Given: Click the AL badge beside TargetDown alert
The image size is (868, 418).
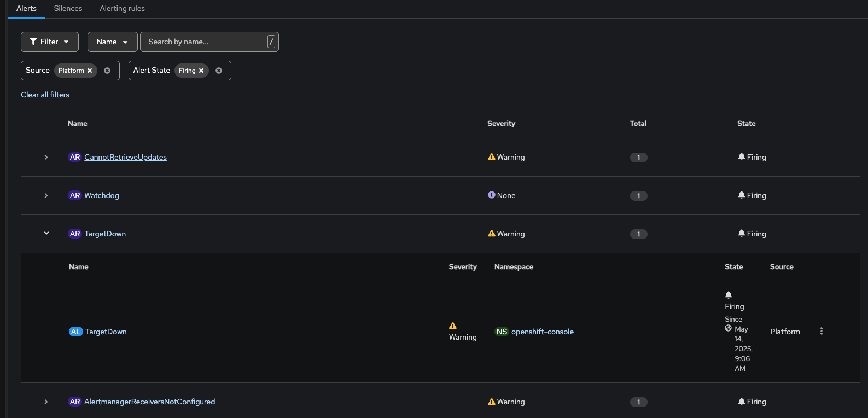Looking at the screenshot, I should pyautogui.click(x=75, y=332).
